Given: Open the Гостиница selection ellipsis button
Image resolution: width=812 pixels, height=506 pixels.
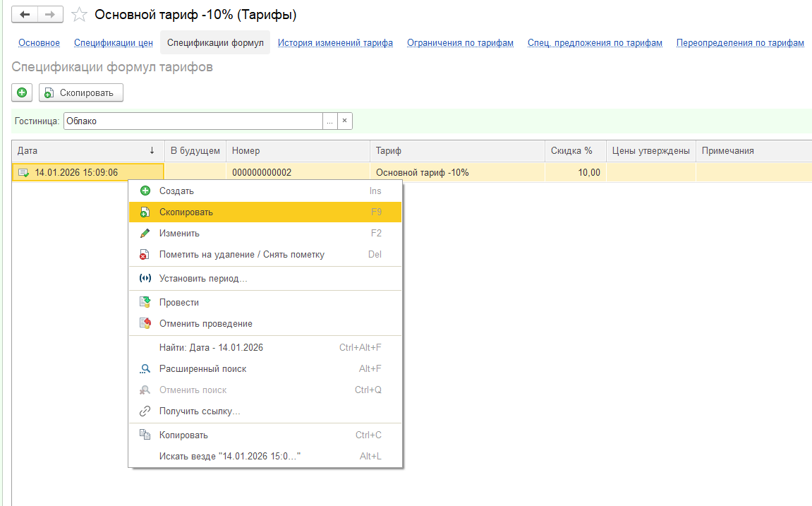Looking at the screenshot, I should (330, 121).
